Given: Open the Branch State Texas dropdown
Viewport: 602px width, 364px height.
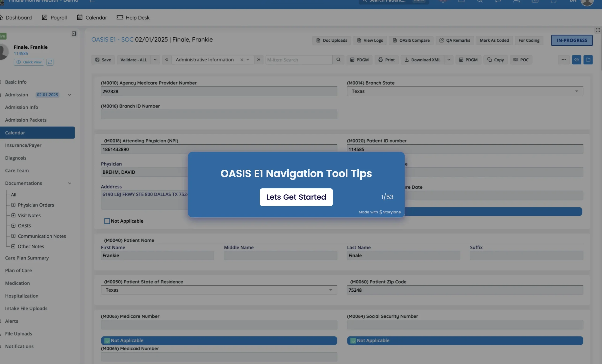Looking at the screenshot, I should (465, 91).
